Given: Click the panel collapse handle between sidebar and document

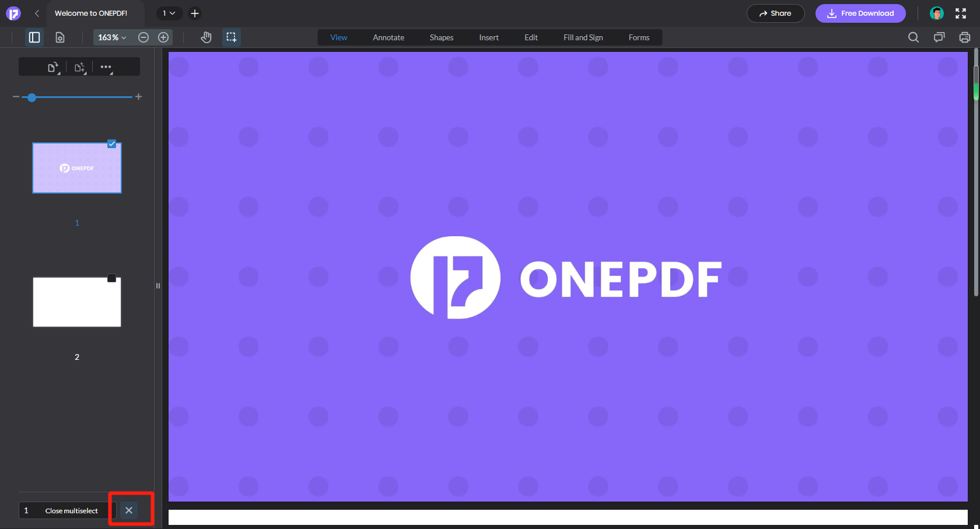Looking at the screenshot, I should click(x=157, y=286).
